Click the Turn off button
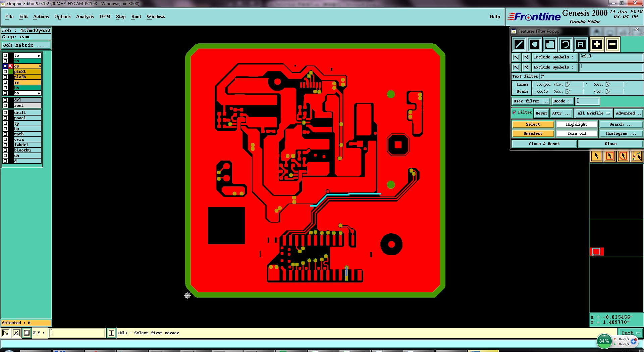The width and height of the screenshot is (644, 352). click(x=577, y=133)
